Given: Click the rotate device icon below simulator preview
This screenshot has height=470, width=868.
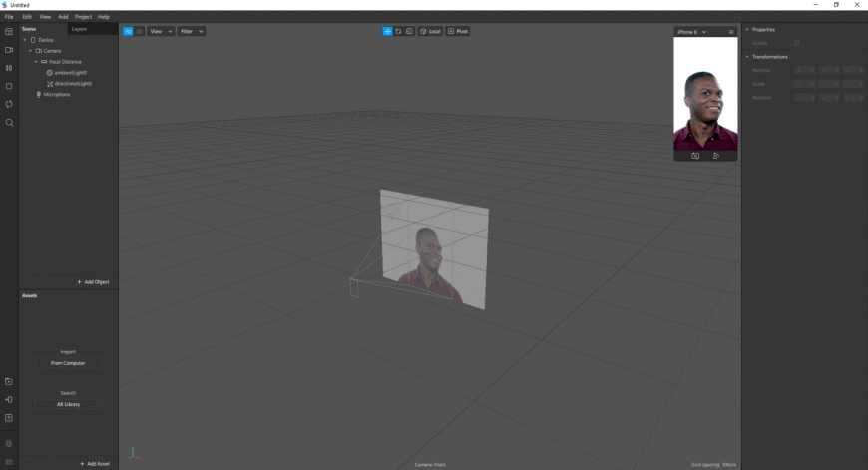Looking at the screenshot, I should (x=716, y=156).
